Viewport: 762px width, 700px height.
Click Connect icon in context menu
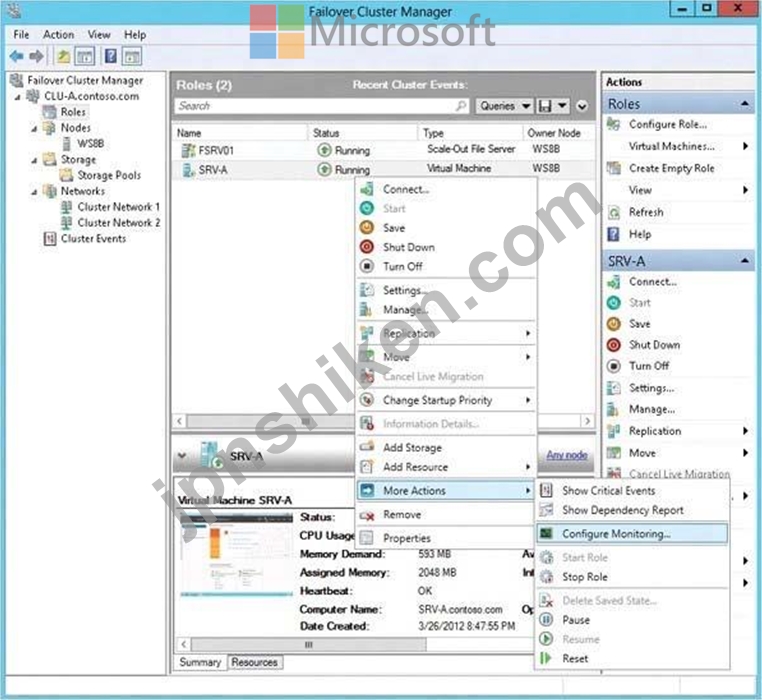click(367, 189)
